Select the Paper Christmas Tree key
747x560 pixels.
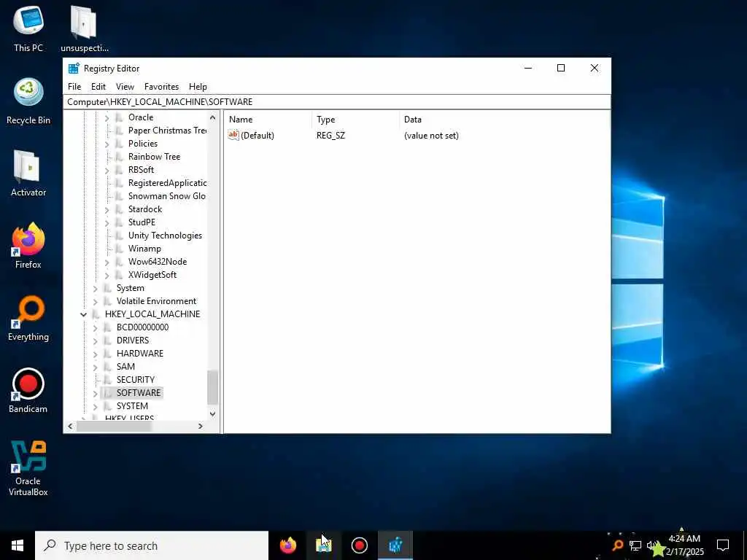(x=167, y=131)
